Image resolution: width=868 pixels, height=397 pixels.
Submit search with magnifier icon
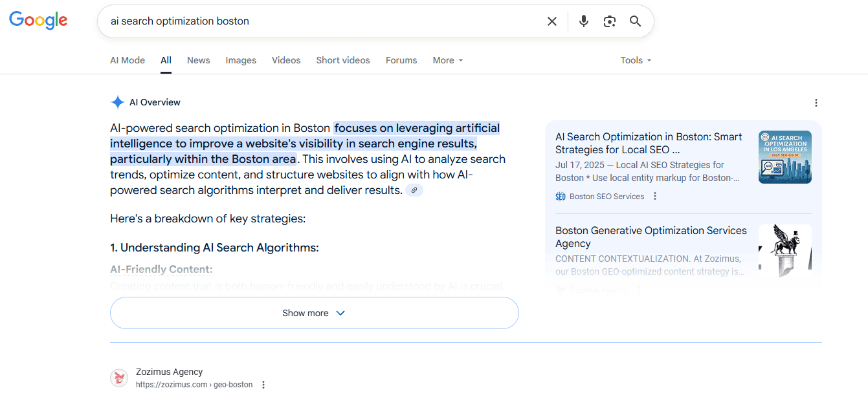click(636, 21)
